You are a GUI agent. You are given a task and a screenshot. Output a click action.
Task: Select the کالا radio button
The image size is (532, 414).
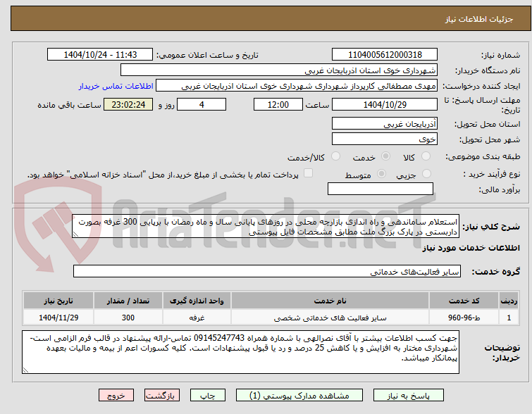[426, 156]
